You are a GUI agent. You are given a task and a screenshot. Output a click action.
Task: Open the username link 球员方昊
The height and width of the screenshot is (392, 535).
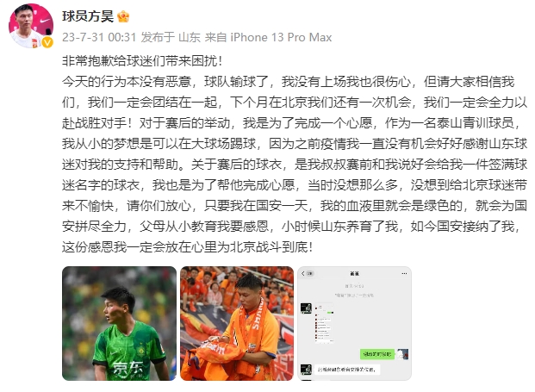pyautogui.click(x=88, y=16)
